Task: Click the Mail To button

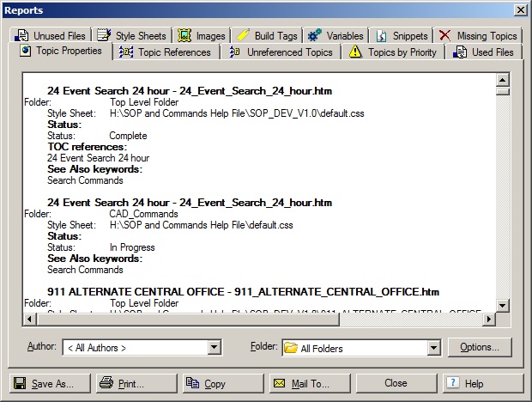Action: (x=310, y=383)
